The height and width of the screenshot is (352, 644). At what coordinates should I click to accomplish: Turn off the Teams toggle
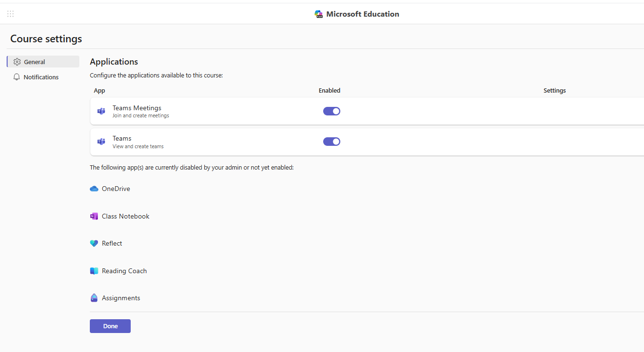331,141
